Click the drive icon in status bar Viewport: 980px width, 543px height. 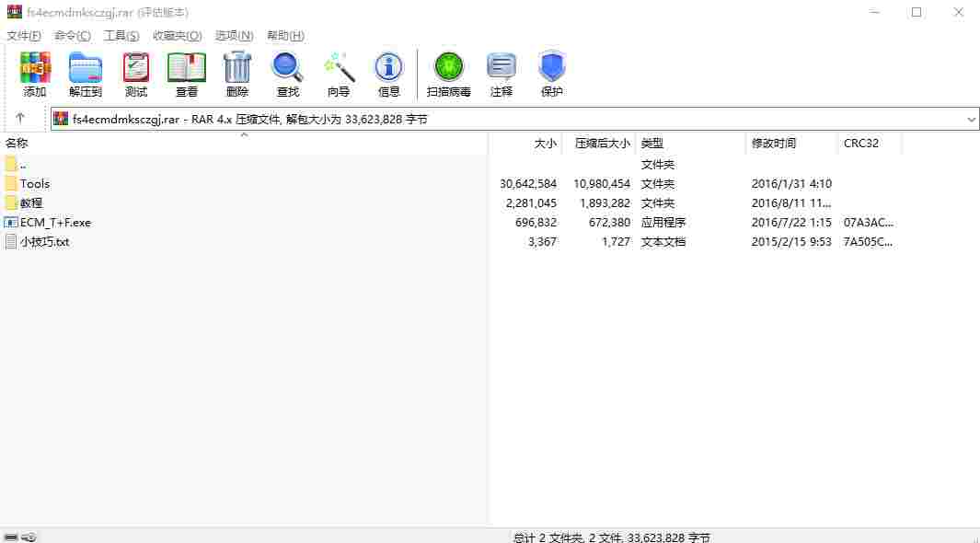tap(11, 537)
